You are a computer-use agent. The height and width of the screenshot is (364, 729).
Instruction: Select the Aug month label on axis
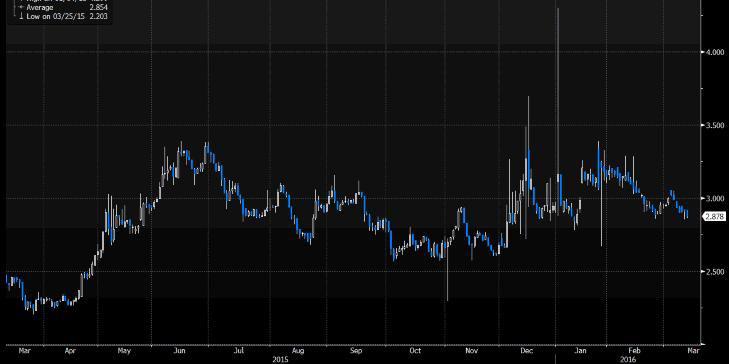[298, 351]
